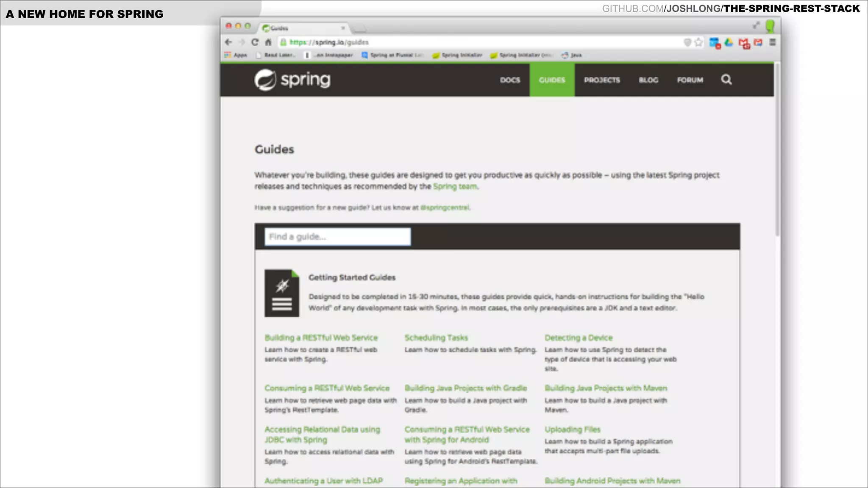This screenshot has height=488, width=868.
Task: Open Building a RESTful Web Service guide
Action: (321, 338)
